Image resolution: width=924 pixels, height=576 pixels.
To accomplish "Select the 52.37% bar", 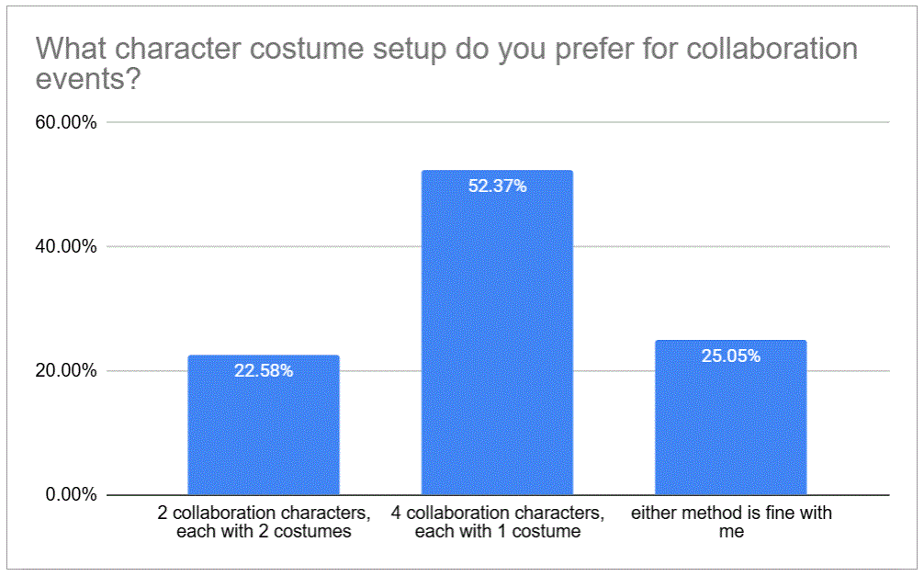I will pyautogui.click(x=497, y=333).
